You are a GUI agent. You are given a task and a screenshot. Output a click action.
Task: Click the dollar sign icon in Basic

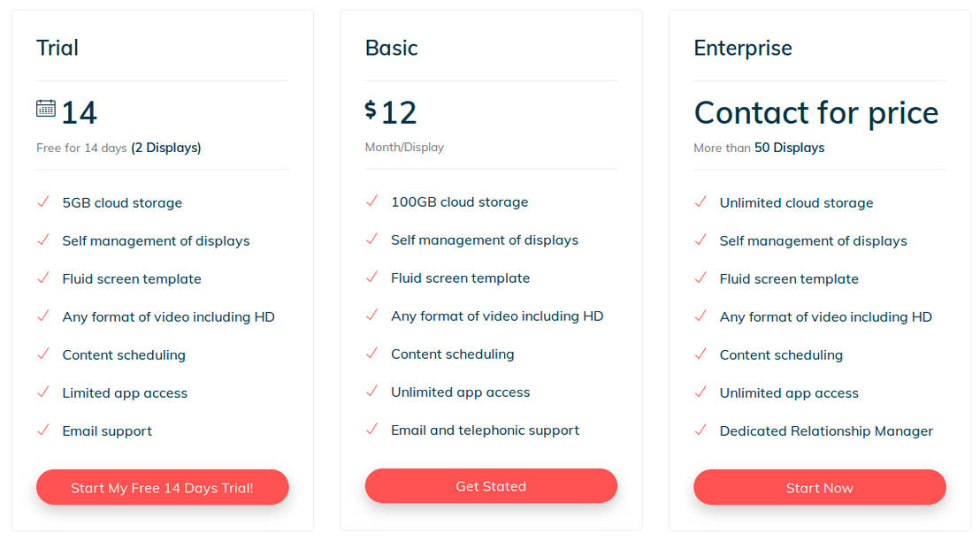(371, 110)
